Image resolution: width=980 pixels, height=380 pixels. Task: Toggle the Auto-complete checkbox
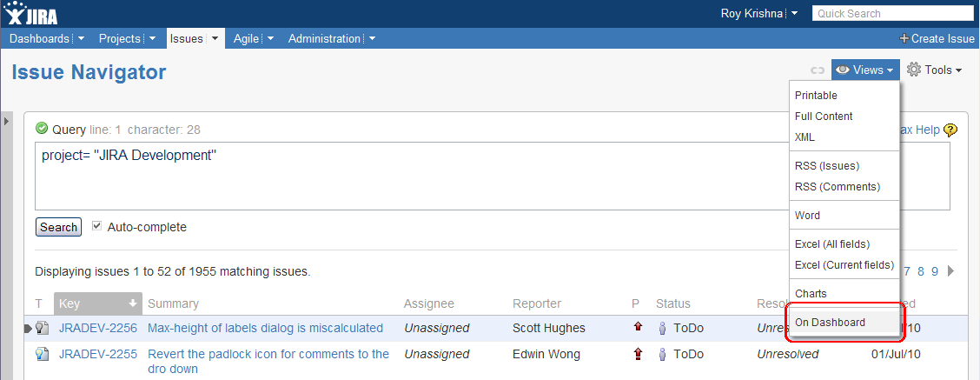96,226
